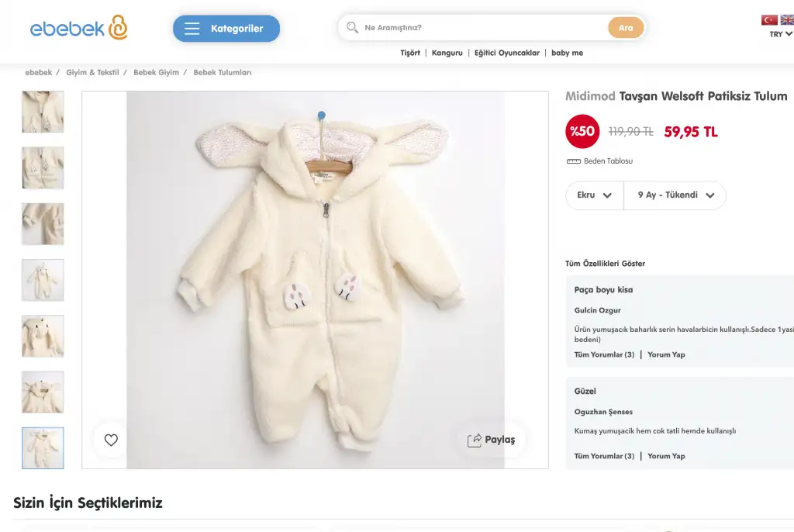Show all features via Tüm Özellikleri Göster

pos(605,264)
